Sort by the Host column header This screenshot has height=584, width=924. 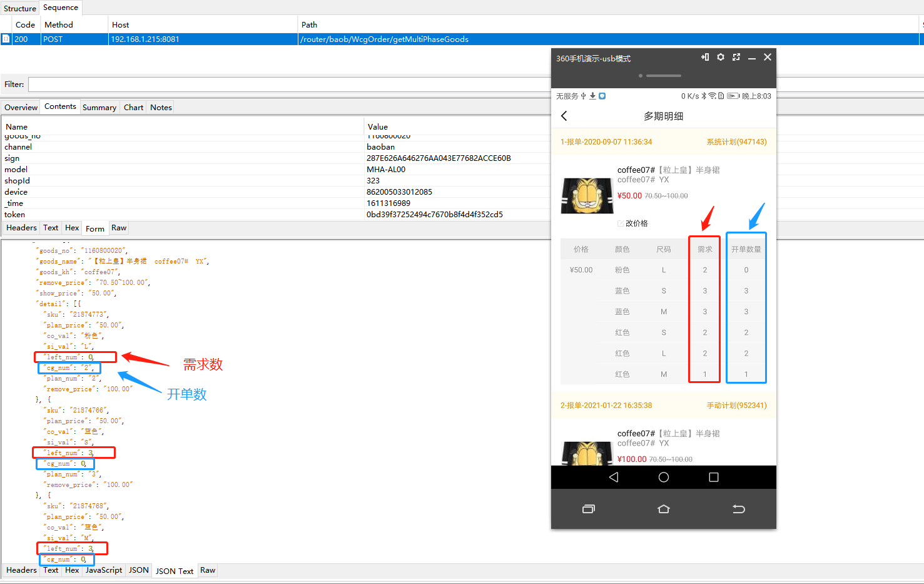coord(203,24)
